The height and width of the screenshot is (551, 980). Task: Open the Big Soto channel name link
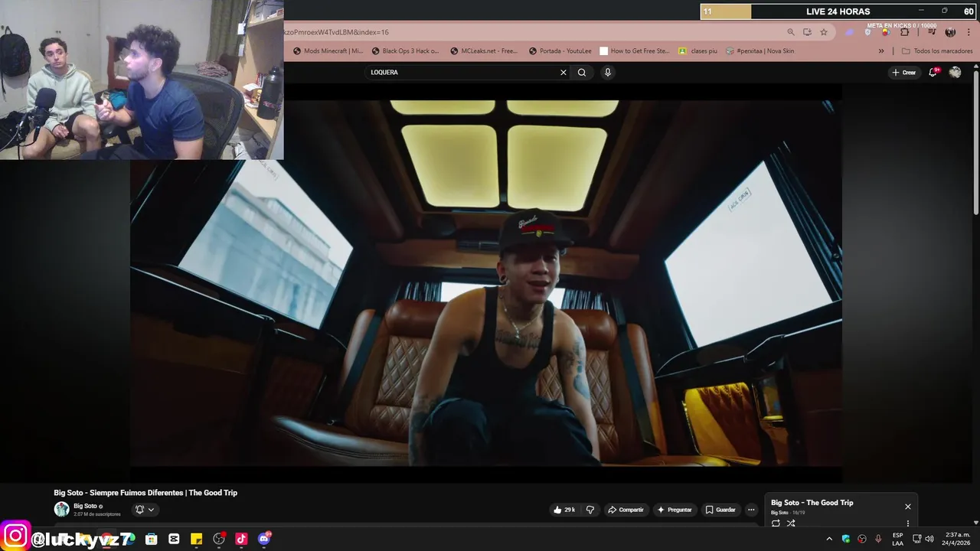[85, 506]
